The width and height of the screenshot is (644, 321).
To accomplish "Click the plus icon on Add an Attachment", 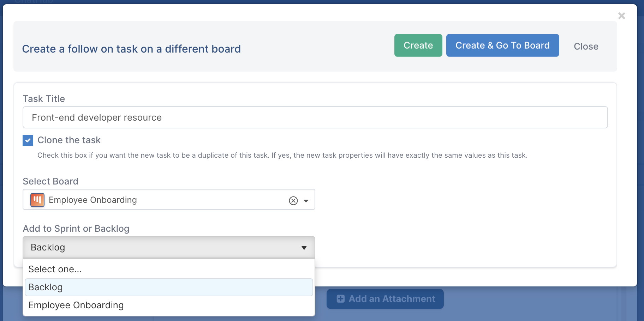I will pyautogui.click(x=341, y=299).
